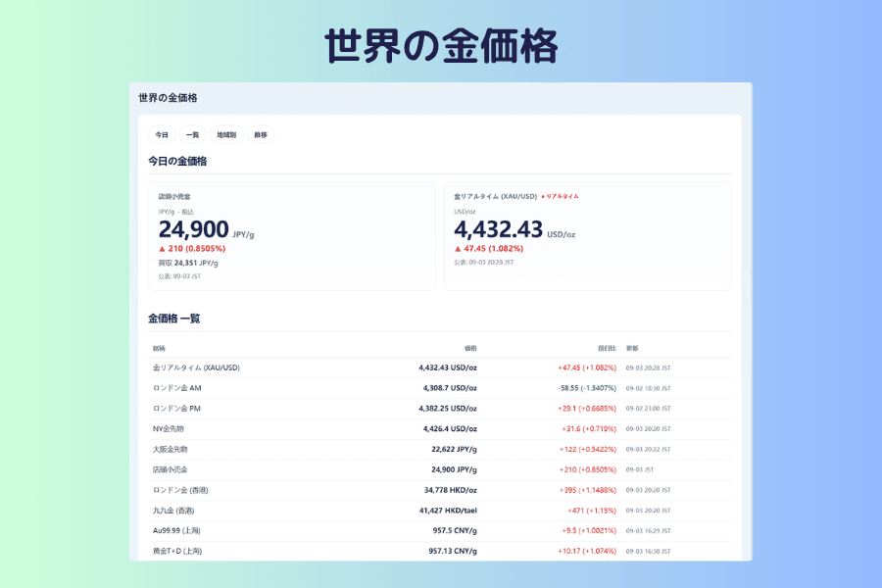
Task: Click the +9.5 (+1.0021%) change cell
Action: [589, 530]
